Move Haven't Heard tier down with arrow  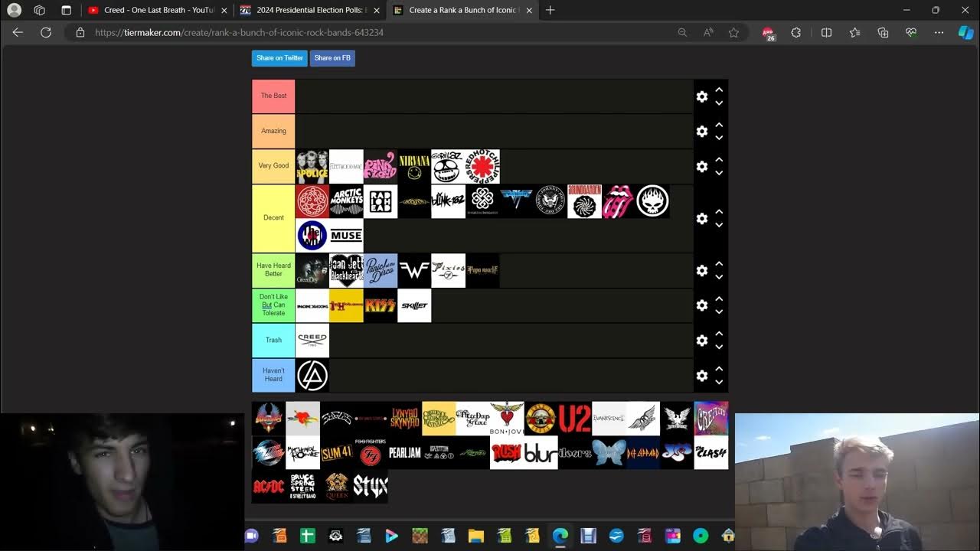click(x=719, y=382)
